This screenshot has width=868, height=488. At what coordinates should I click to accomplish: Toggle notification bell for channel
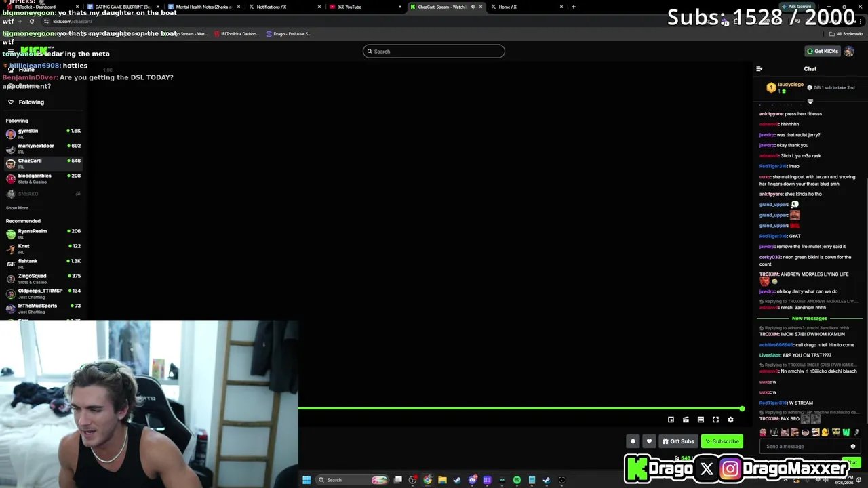633,441
